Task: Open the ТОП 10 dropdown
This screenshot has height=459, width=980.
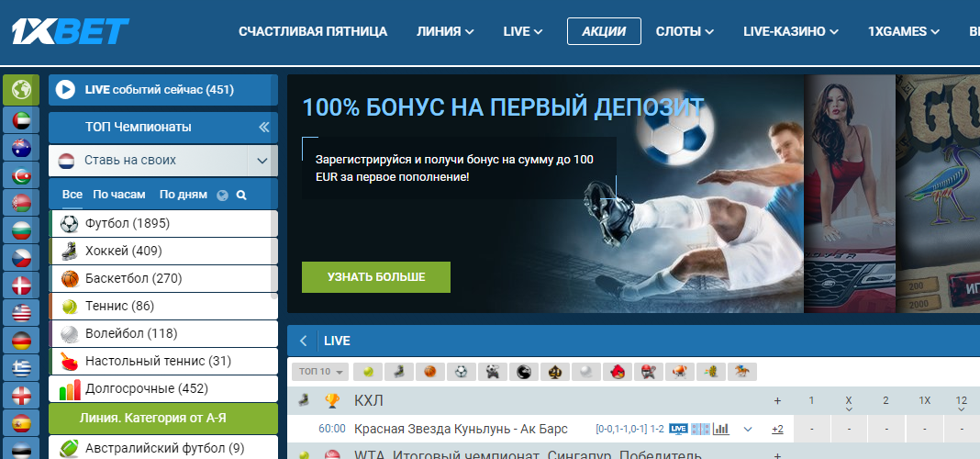Action: [320, 372]
